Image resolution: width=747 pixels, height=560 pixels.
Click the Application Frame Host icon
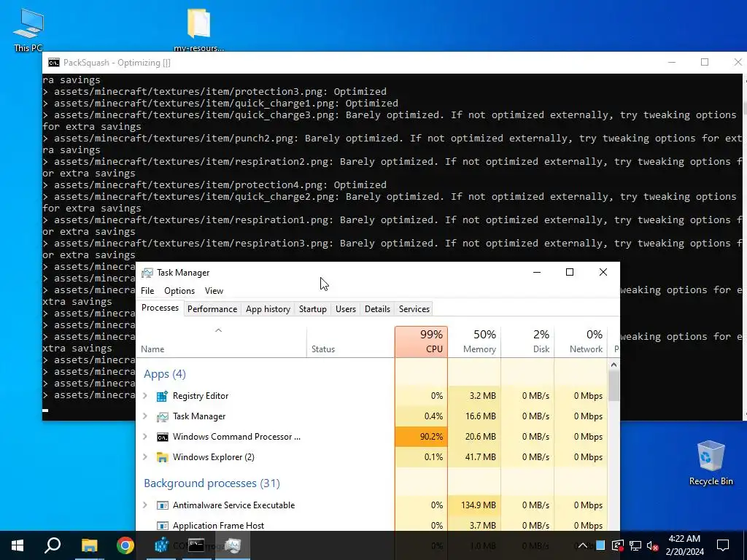pyautogui.click(x=162, y=526)
